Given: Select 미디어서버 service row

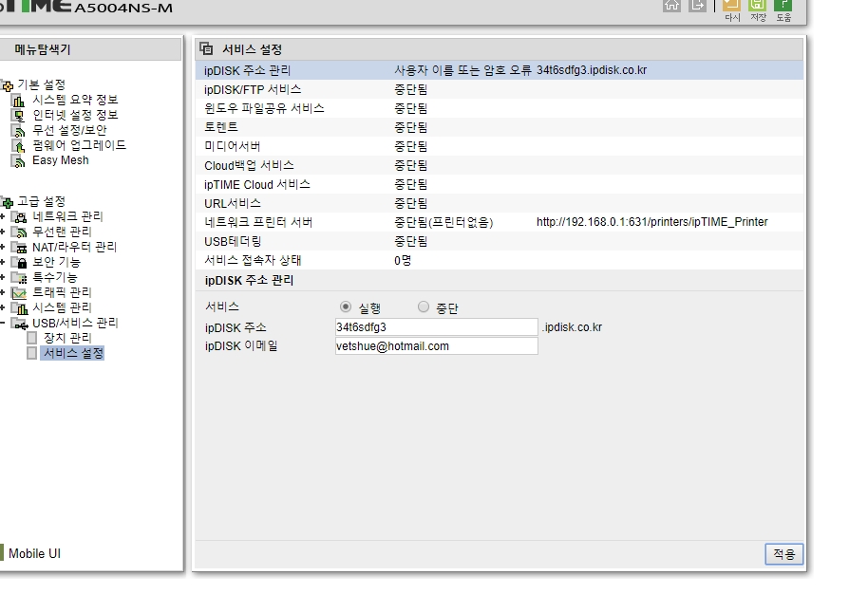Looking at the screenshot, I should (x=499, y=146).
